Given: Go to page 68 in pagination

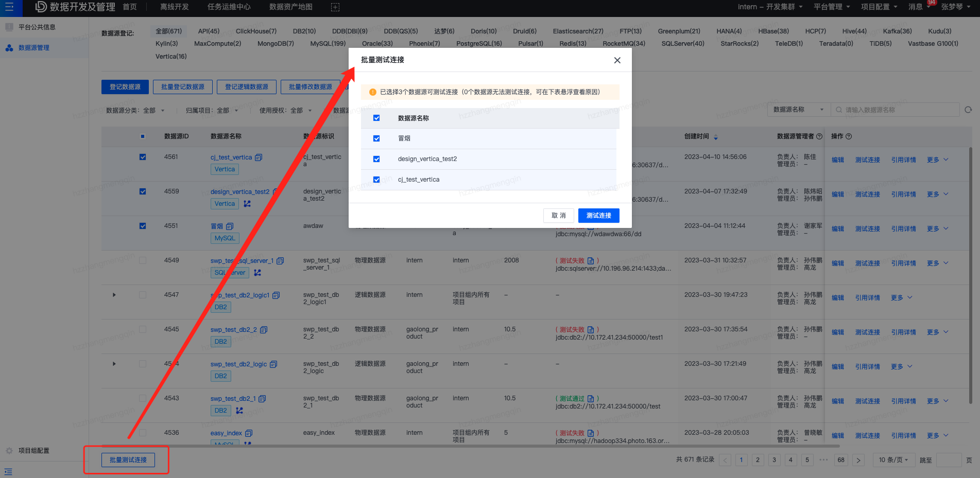Looking at the screenshot, I should [841, 460].
